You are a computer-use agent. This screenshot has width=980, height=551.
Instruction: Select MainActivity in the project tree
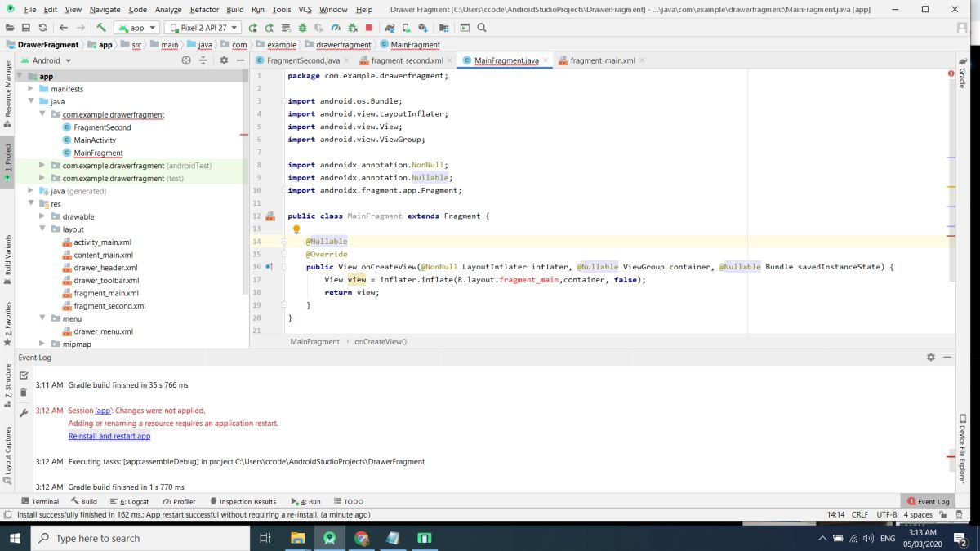tap(95, 140)
